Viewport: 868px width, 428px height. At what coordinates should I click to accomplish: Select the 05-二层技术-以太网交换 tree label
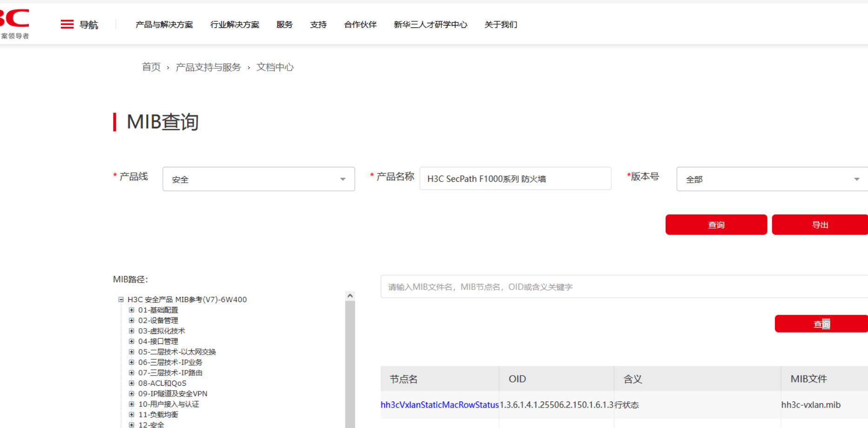pos(177,352)
